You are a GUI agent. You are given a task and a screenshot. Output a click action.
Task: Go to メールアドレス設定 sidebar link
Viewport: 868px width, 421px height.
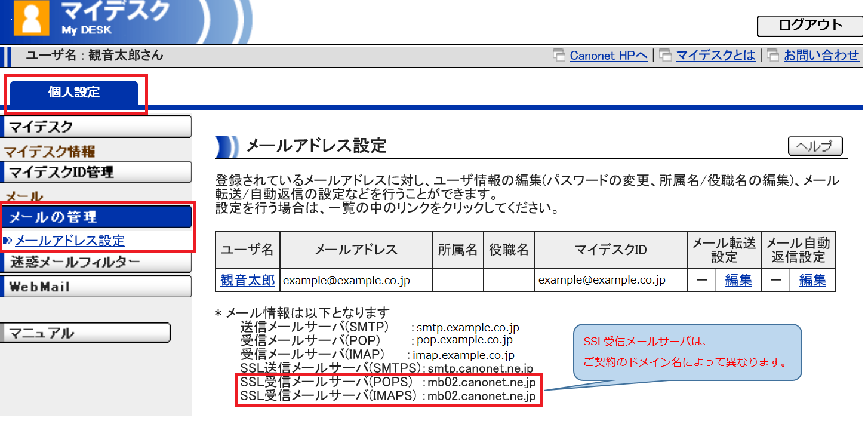pos(70,241)
